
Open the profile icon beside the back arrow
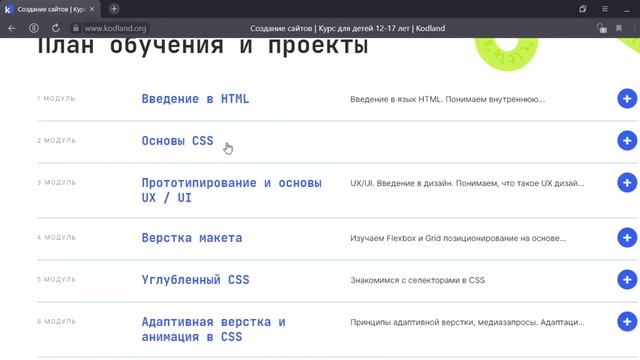click(34, 28)
